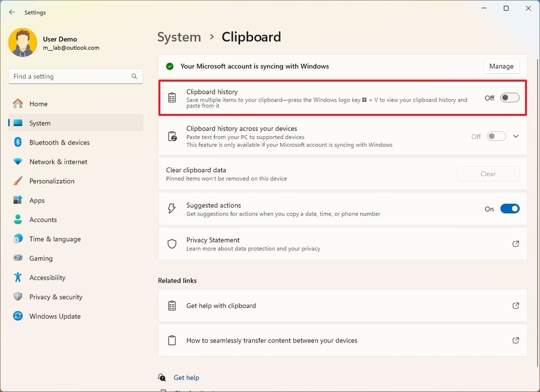Click the clipboard history icon
This screenshot has height=392, width=540.
click(173, 97)
